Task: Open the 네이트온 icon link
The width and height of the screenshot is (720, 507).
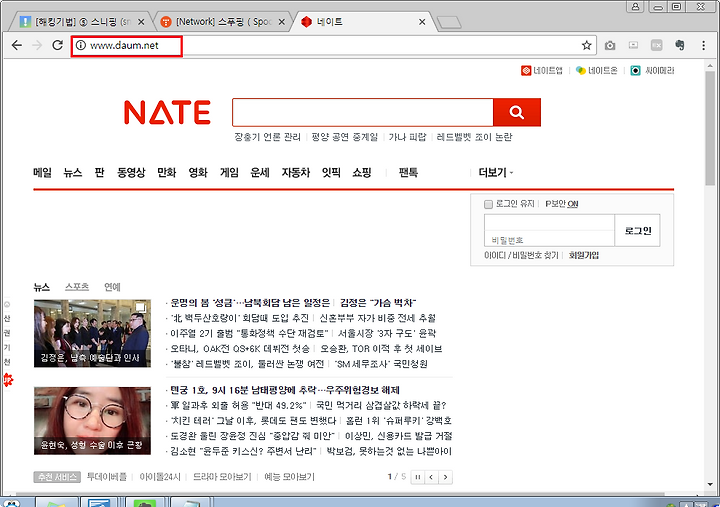Action: [x=596, y=70]
